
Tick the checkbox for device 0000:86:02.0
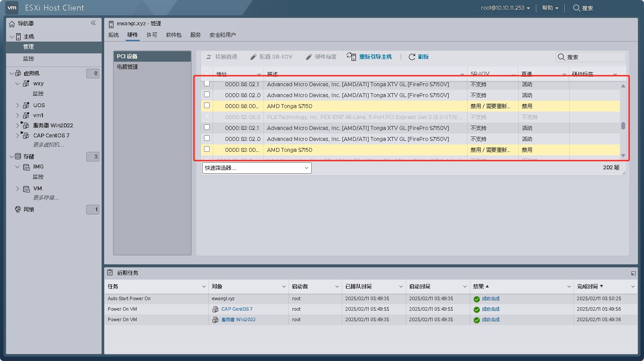[207, 95]
